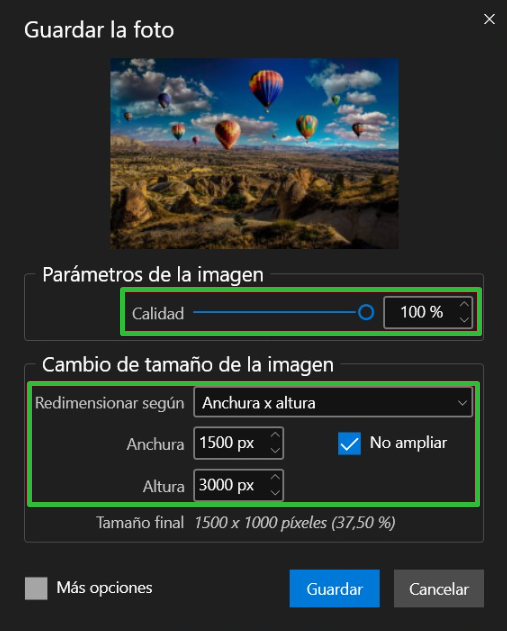Click the Calidad slider handle
The width and height of the screenshot is (507, 631).
366,312
